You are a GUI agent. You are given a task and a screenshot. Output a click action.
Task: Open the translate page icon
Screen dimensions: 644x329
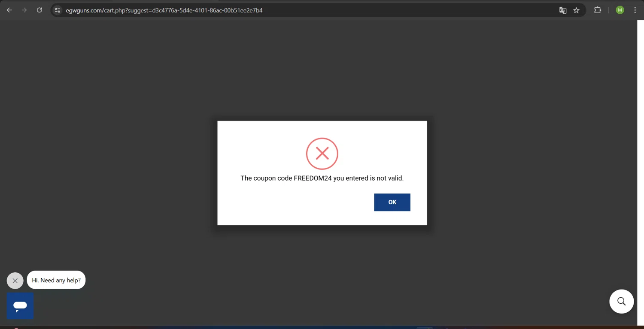563,10
